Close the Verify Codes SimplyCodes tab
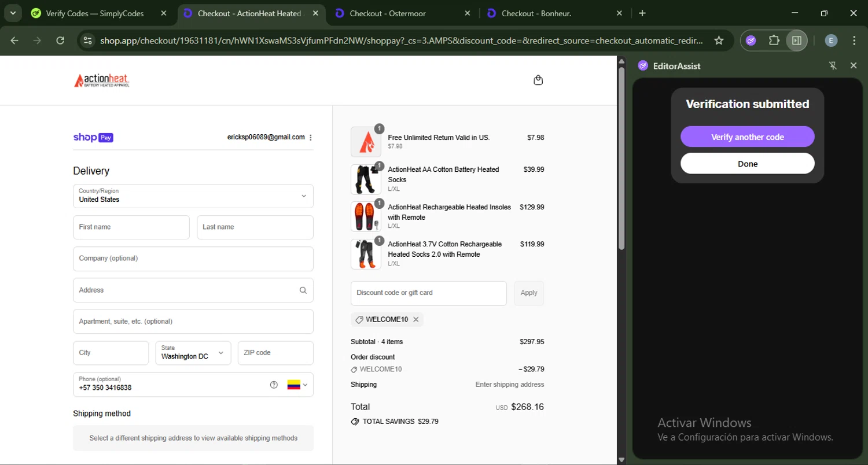This screenshot has height=465, width=868. point(164,13)
